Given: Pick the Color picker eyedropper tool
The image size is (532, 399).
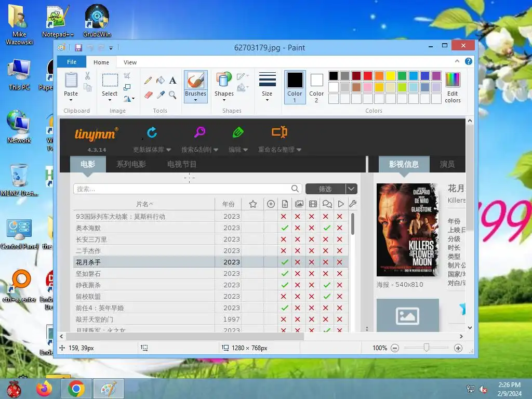Looking at the screenshot, I should click(x=161, y=95).
